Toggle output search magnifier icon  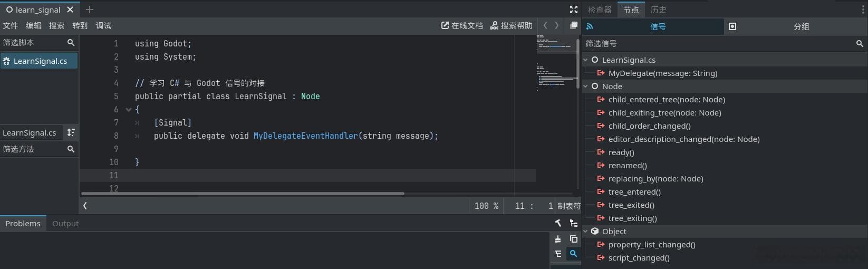pos(573,254)
